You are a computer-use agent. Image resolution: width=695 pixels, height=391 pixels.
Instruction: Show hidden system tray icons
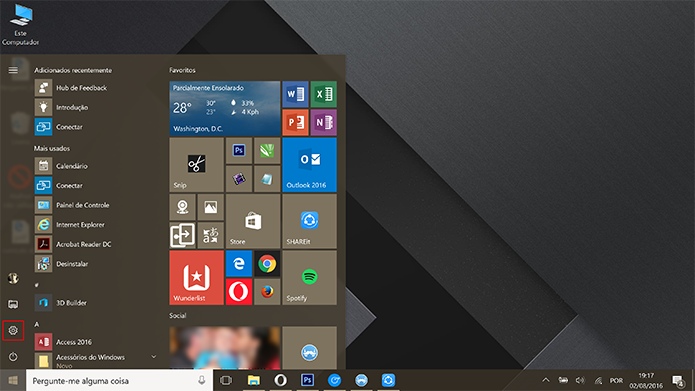click(x=546, y=380)
